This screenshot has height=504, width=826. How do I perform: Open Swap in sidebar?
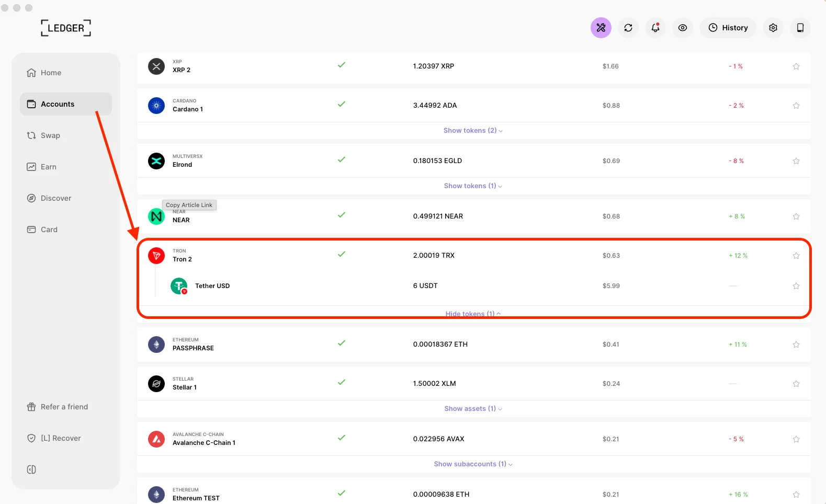point(66,135)
